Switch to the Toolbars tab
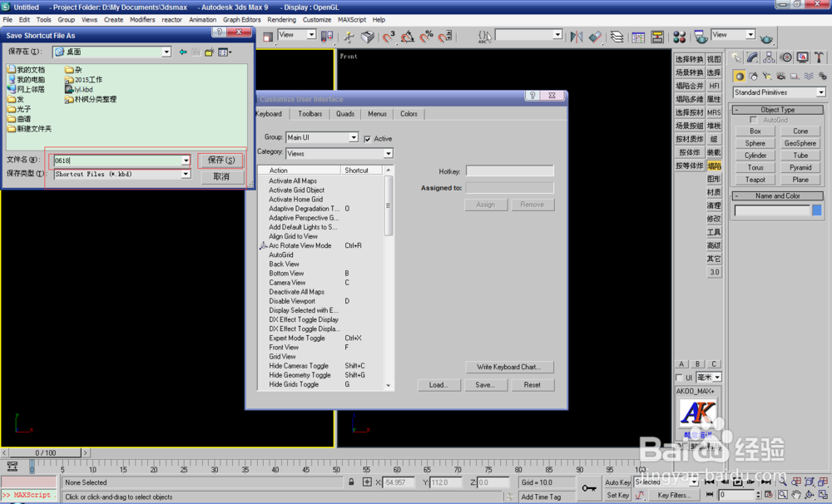This screenshot has width=832, height=504. pyautogui.click(x=310, y=114)
